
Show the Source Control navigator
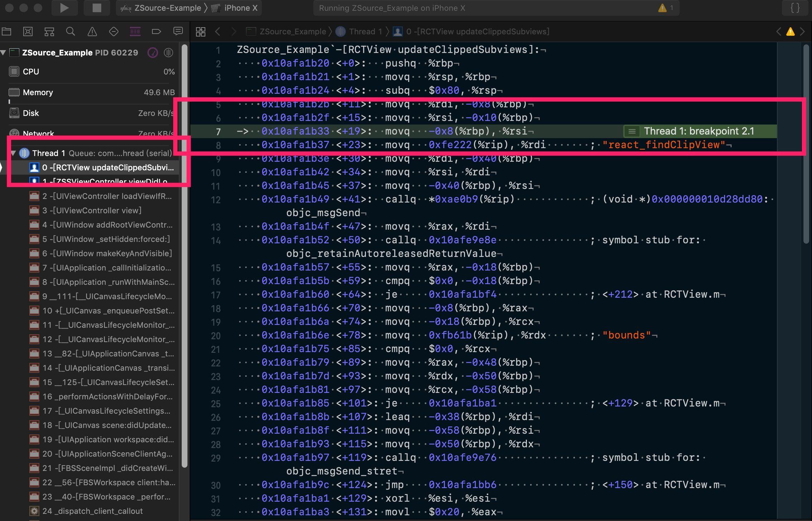(28, 31)
